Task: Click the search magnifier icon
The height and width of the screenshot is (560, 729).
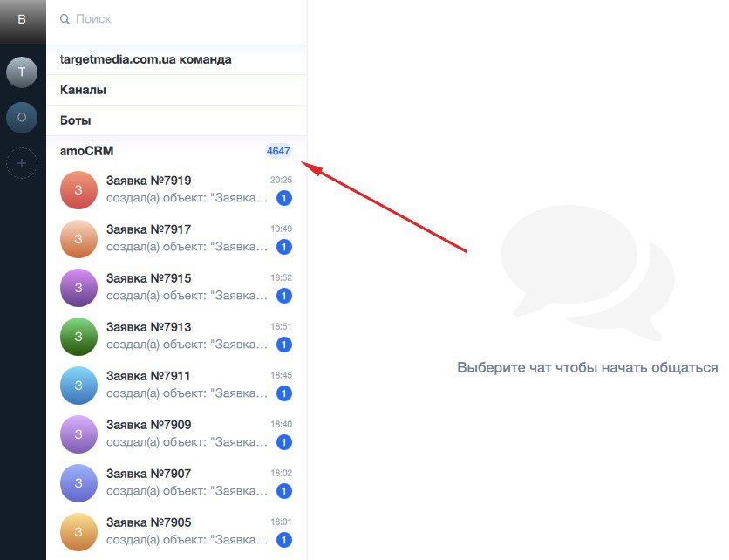Action: tap(65, 19)
